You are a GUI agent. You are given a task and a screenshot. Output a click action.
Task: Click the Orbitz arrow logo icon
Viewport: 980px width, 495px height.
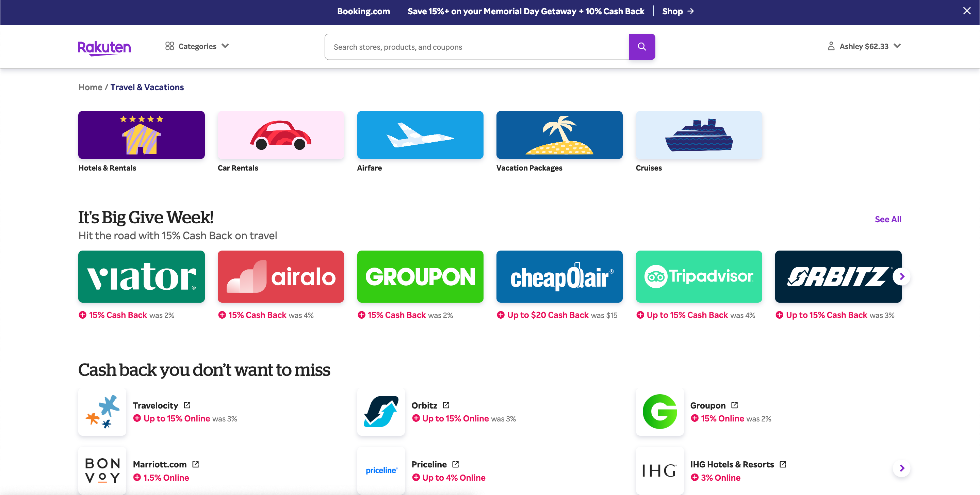point(381,411)
